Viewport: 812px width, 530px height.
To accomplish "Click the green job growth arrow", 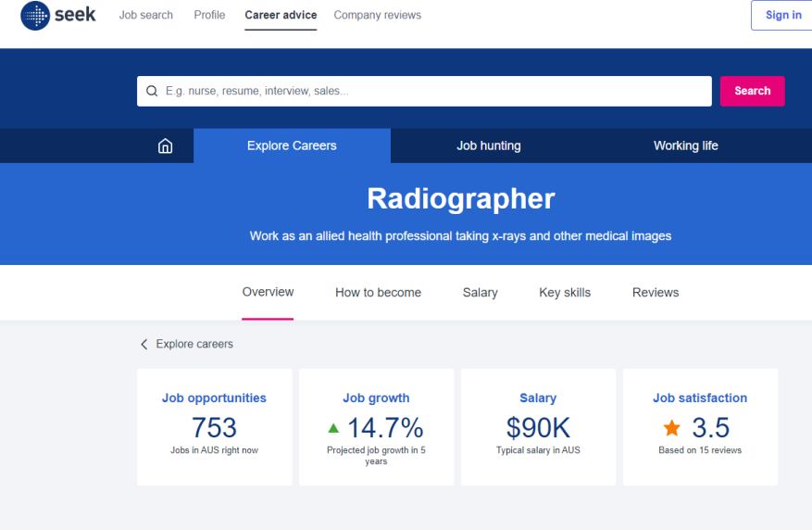I will coord(333,428).
